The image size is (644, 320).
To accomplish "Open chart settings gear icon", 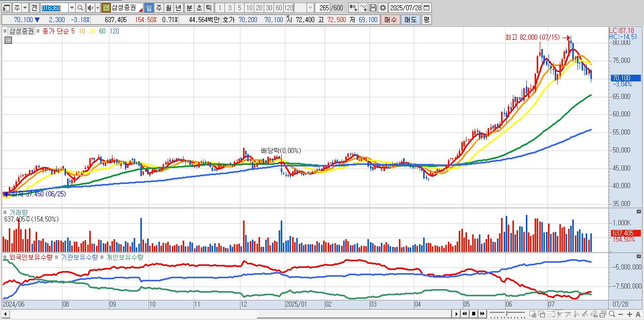I will [383, 8].
